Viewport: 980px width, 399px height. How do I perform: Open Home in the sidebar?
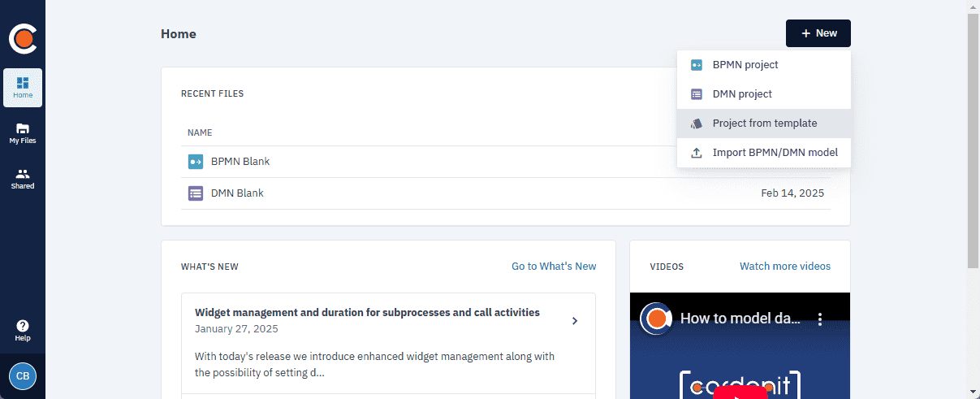23,88
